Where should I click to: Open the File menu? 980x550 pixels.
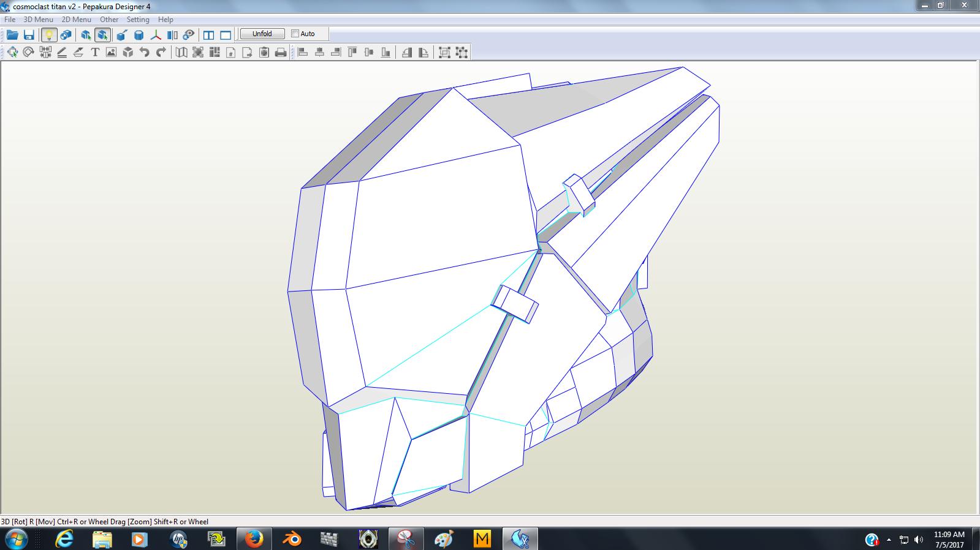10,20
